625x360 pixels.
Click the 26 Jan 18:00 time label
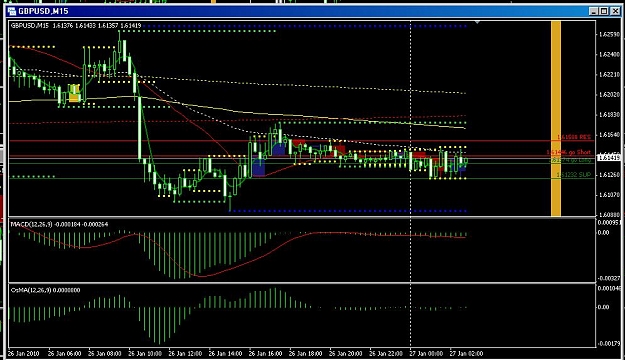point(305,353)
